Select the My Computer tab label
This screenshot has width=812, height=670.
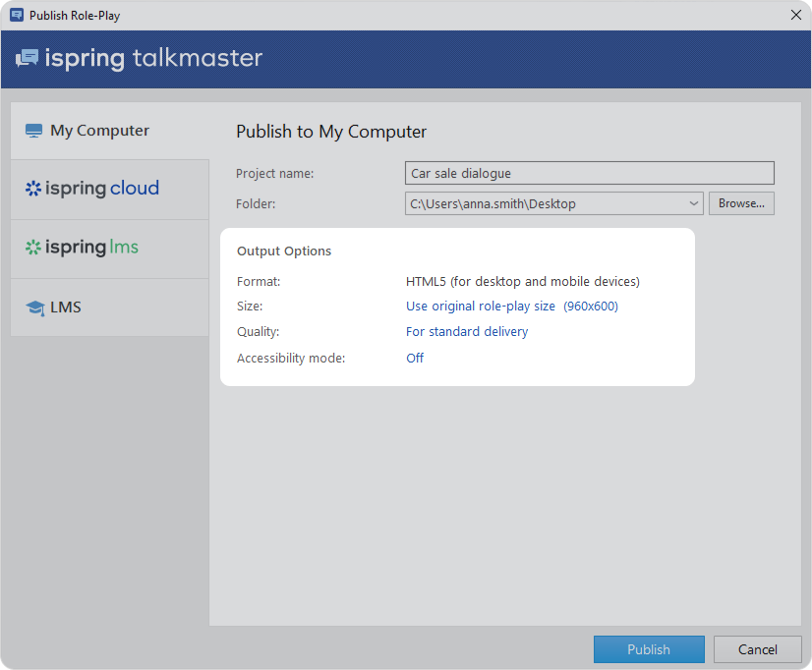pos(99,131)
